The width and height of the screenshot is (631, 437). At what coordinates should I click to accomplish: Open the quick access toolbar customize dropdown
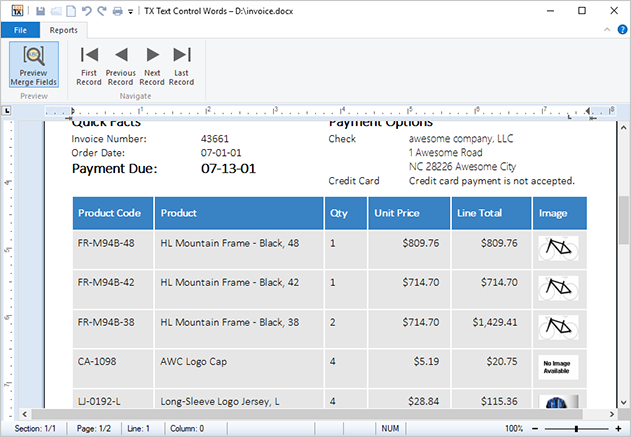tap(130, 12)
